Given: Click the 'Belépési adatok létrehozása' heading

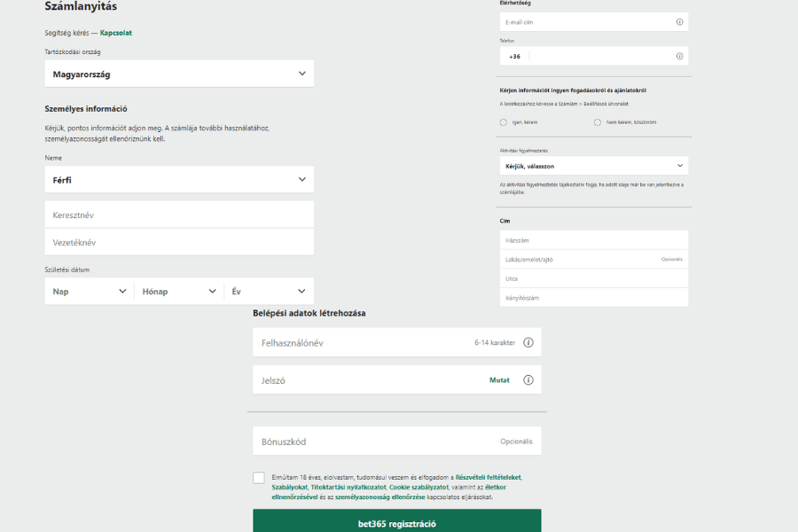Looking at the screenshot, I should coord(309,313).
